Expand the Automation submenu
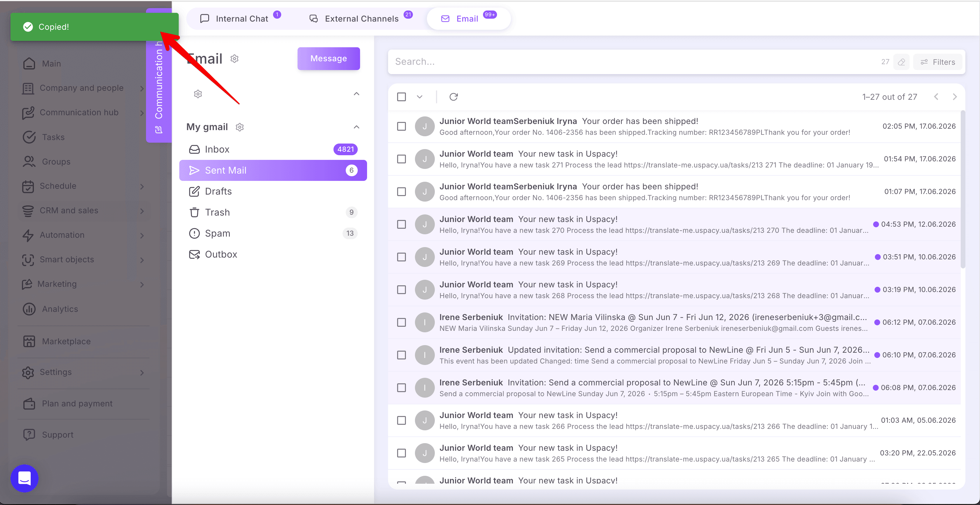This screenshot has width=980, height=505. 142,236
